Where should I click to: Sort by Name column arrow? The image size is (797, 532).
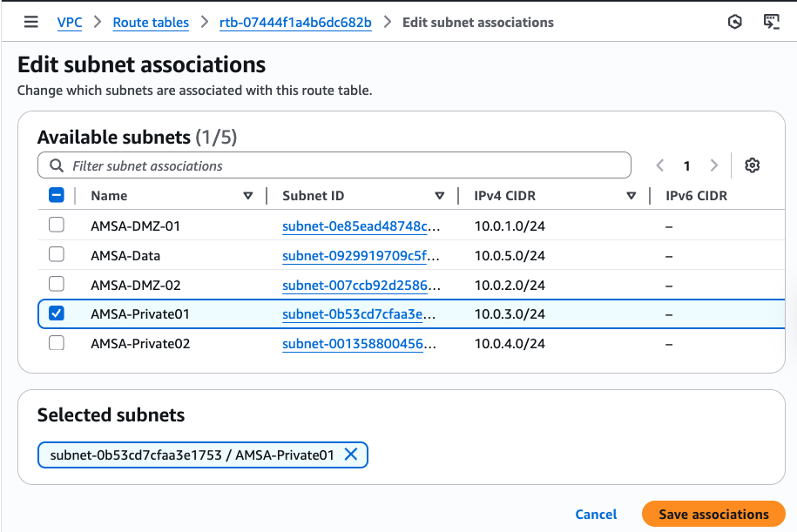coord(248,196)
